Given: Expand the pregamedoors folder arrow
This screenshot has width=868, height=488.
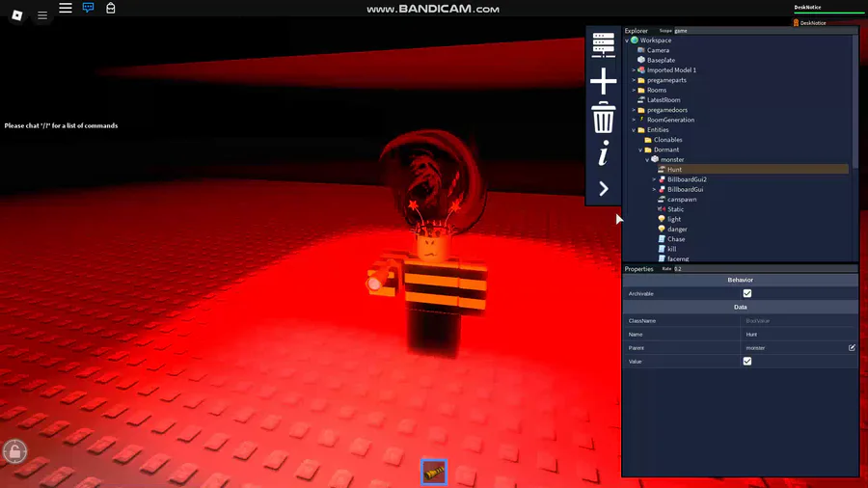Looking at the screenshot, I should 634,110.
